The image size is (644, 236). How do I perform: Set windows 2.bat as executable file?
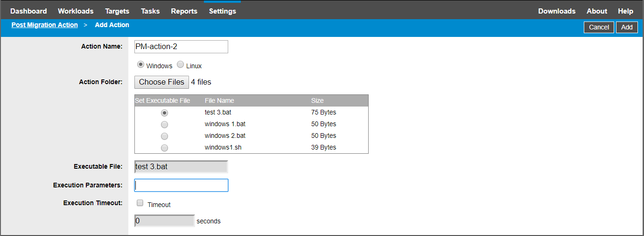point(164,136)
